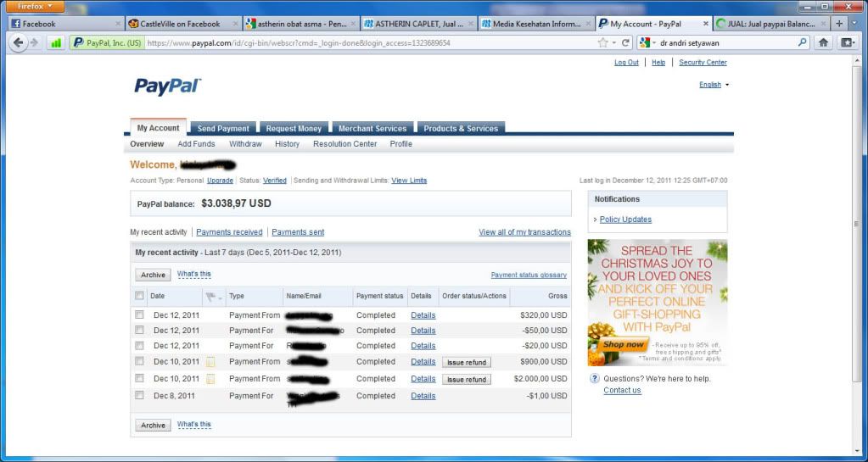This screenshot has width=868, height=462.
Task: Click the PayPal logo
Action: (x=167, y=86)
